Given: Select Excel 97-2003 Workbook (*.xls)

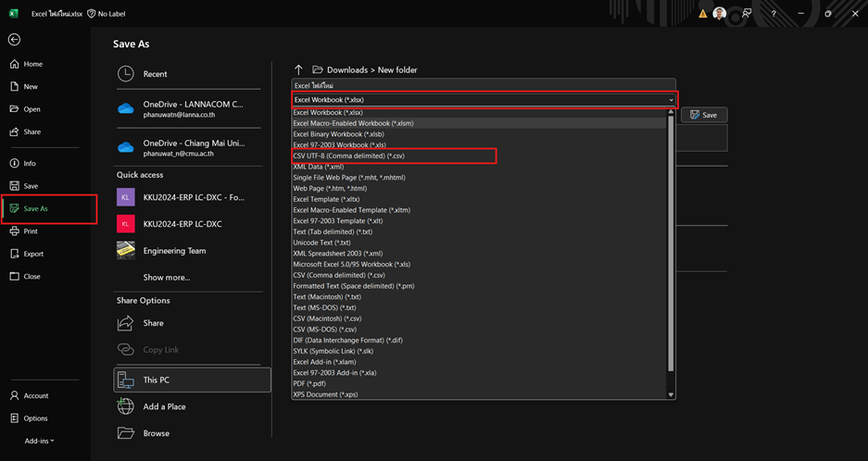Looking at the screenshot, I should click(x=480, y=145).
